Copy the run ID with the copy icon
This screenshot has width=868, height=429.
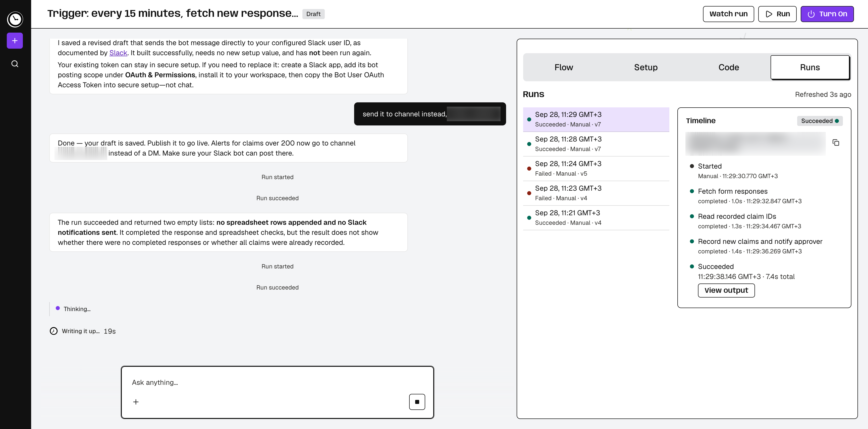click(x=836, y=143)
